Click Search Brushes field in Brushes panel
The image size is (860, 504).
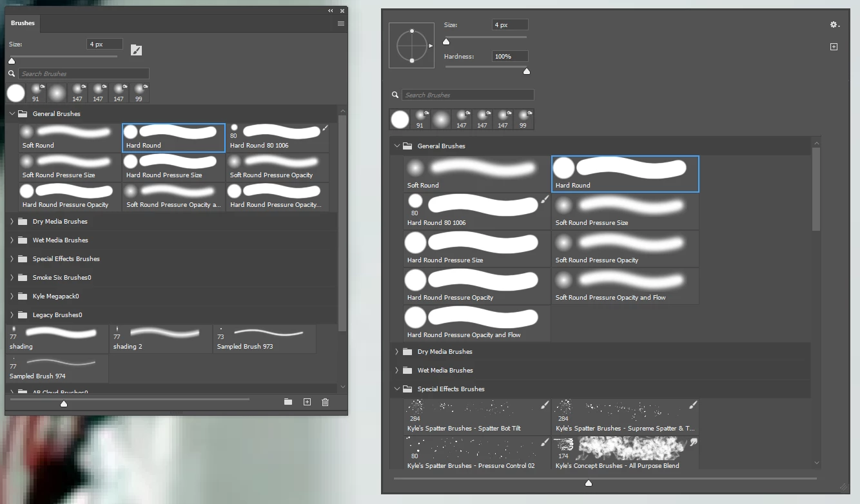pyautogui.click(x=84, y=73)
